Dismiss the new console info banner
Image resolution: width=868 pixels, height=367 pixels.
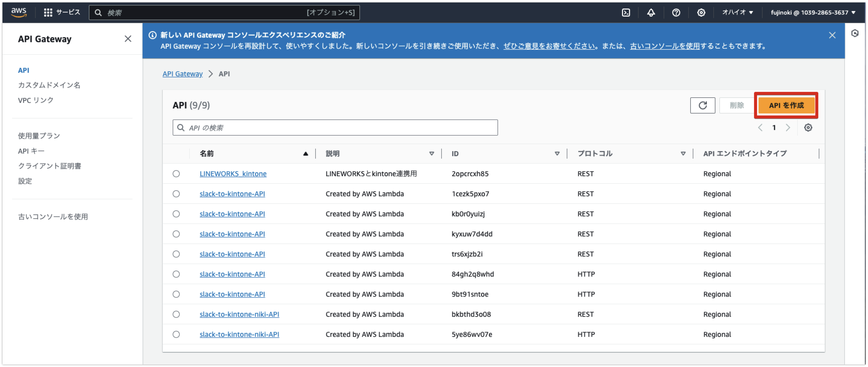tap(832, 35)
